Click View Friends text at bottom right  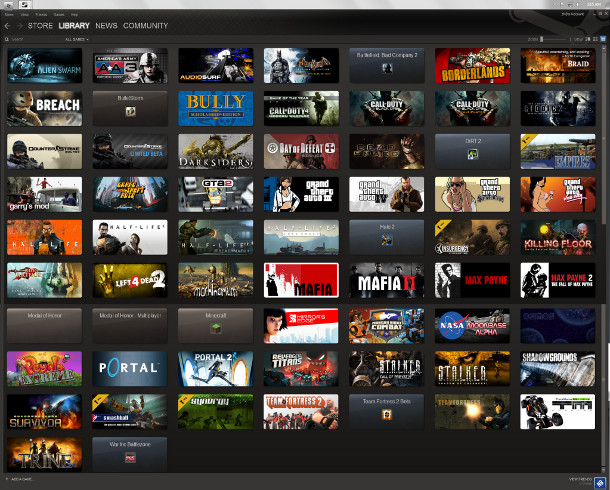tap(580, 481)
